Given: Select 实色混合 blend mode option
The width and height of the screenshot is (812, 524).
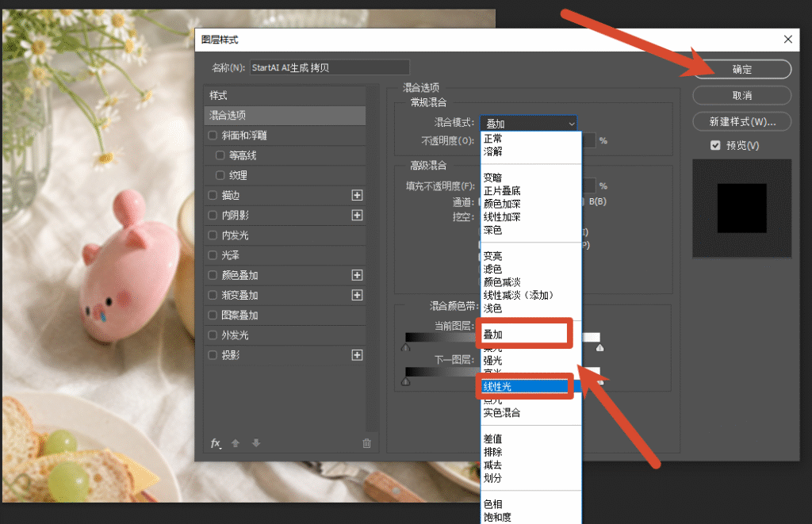Looking at the screenshot, I should 502,413.
